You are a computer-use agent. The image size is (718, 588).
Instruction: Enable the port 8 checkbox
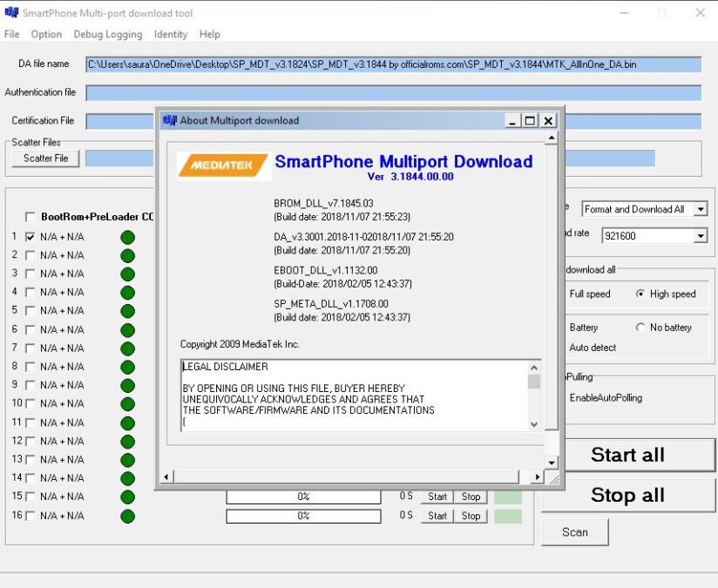[30, 367]
